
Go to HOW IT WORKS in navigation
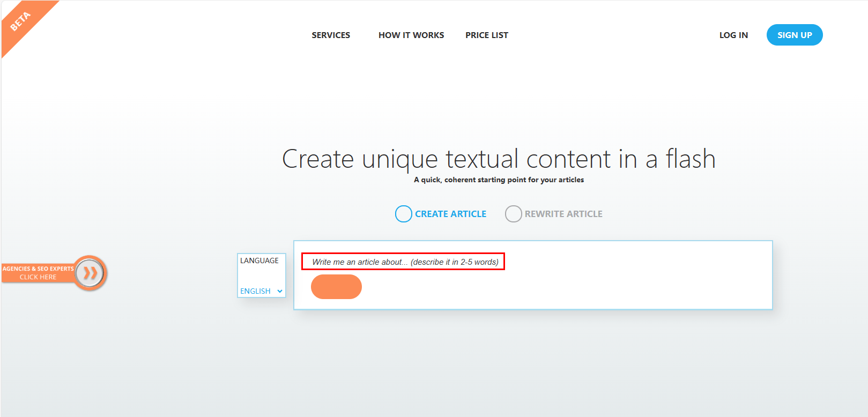tap(411, 35)
